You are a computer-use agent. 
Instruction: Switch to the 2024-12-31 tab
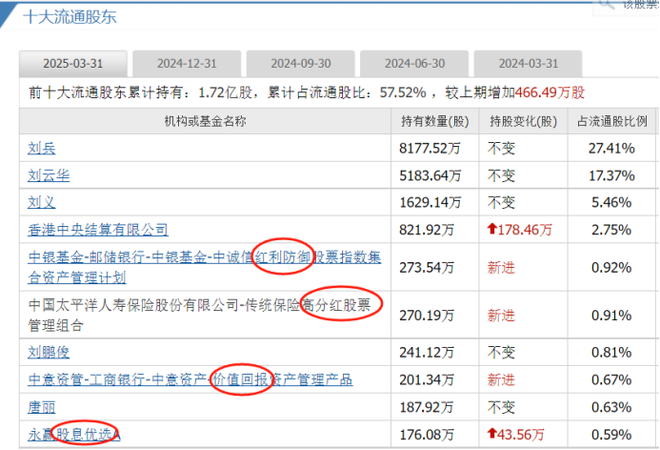tap(187, 64)
